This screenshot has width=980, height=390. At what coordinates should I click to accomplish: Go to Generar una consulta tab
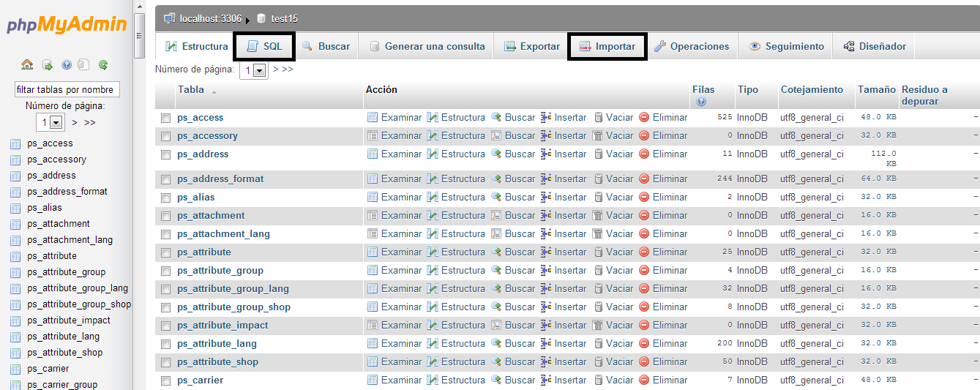coord(427,46)
